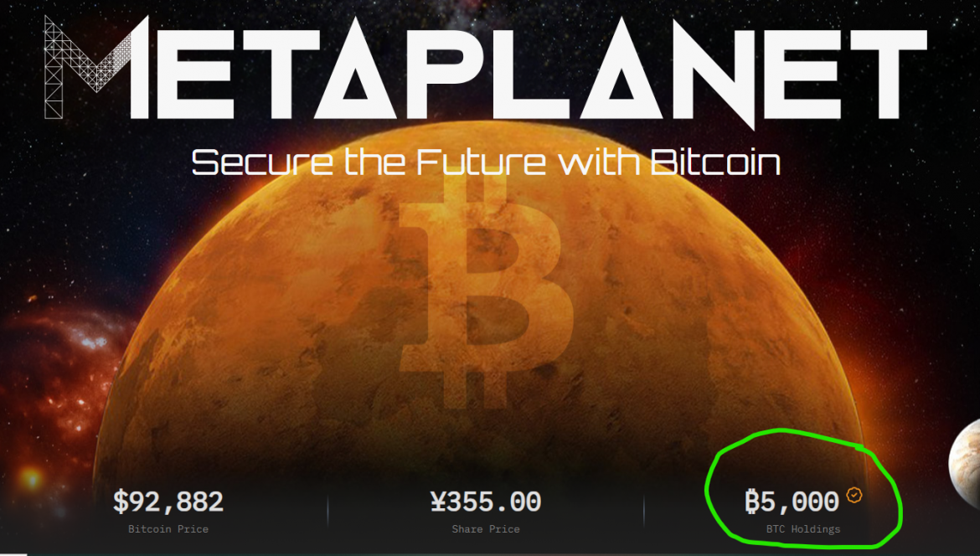Click the dollar sign in the Bitcoin price
The image size is (980, 556).
(x=121, y=502)
